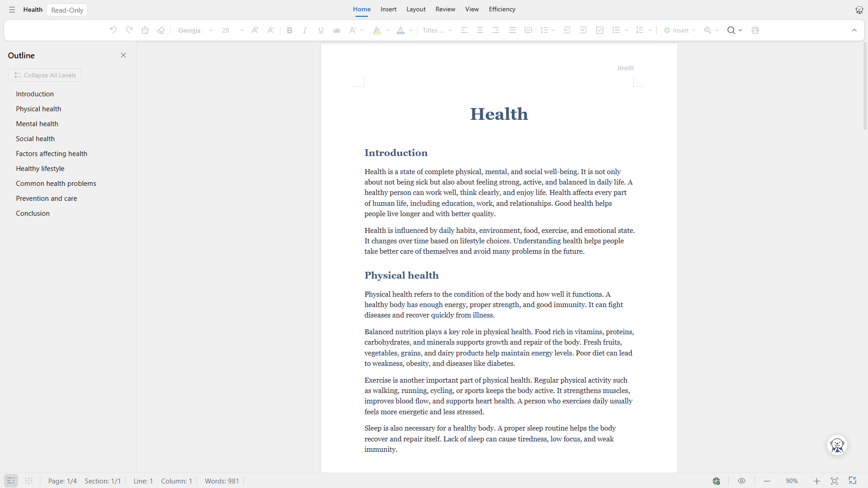Screen dimensions: 868x488
Task: Click the Clear Formatting eraser icon
Action: (x=161, y=30)
